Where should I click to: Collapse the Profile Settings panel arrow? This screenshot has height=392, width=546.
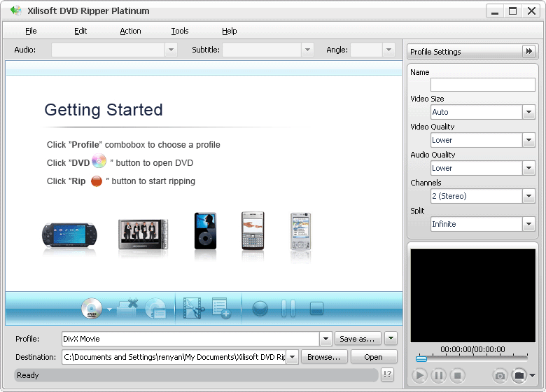(529, 52)
